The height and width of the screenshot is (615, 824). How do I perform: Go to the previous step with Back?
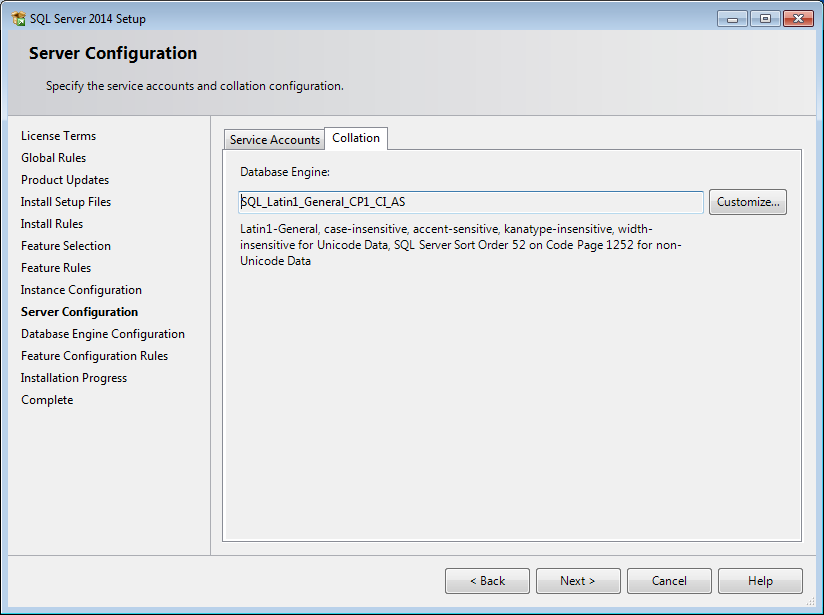click(x=487, y=581)
